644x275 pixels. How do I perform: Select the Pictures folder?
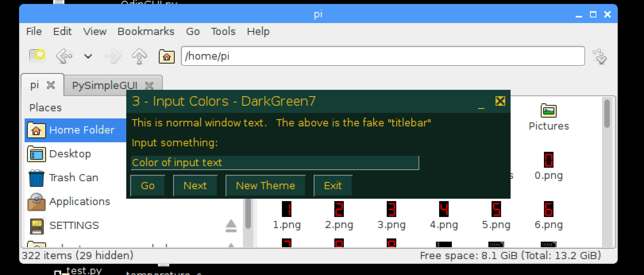549,117
